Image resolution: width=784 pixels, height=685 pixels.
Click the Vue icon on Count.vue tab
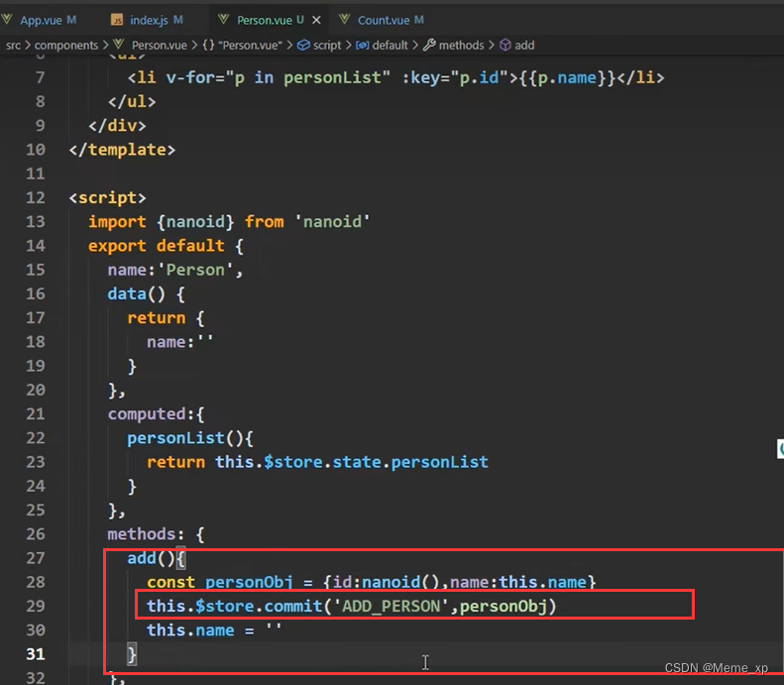(x=345, y=20)
